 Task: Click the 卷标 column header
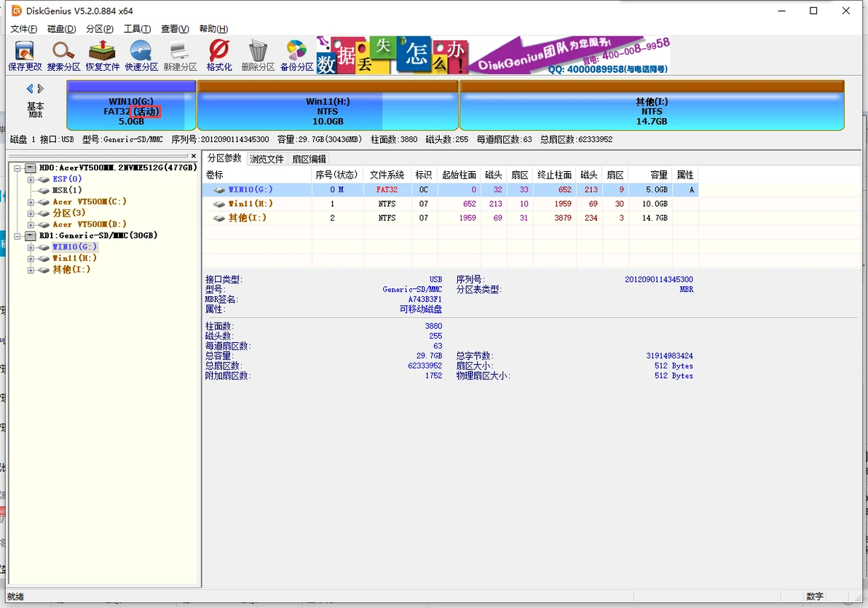(x=257, y=175)
